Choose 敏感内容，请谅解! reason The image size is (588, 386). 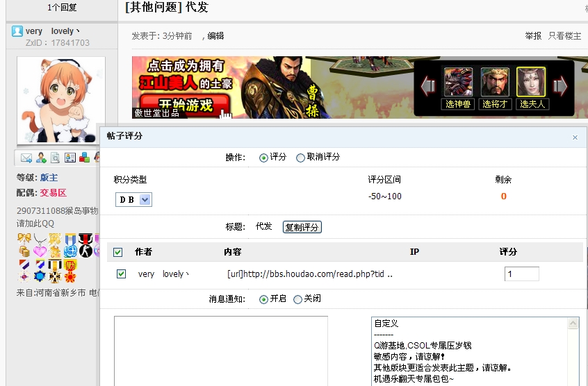[x=409, y=357]
